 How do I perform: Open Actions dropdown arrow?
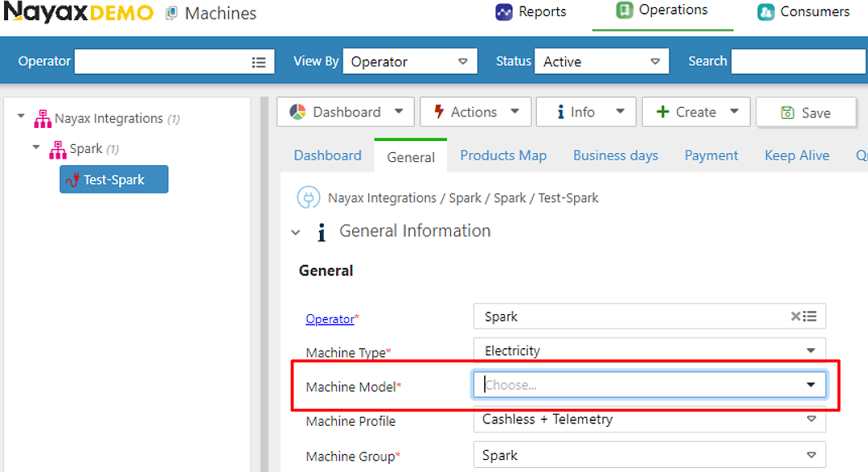click(x=515, y=112)
